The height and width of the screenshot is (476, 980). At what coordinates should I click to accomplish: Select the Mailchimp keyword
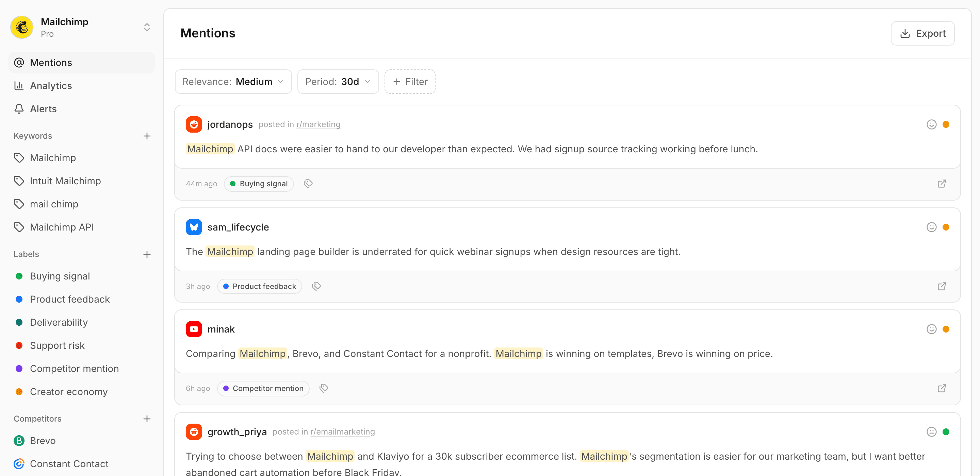coord(81,158)
